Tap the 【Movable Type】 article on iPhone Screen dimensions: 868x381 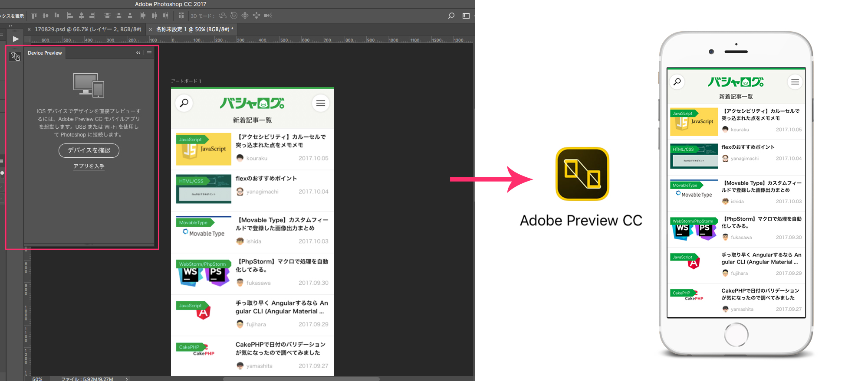click(762, 186)
